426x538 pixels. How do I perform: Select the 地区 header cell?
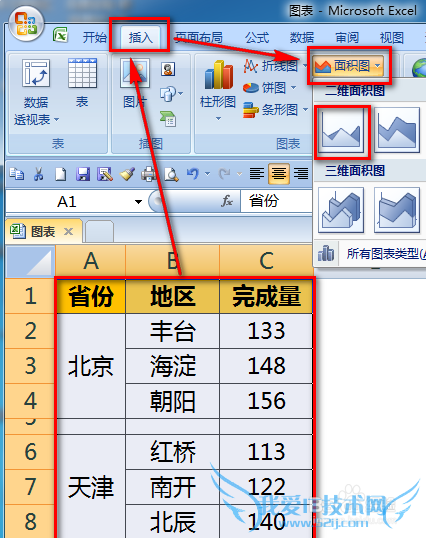coord(173,296)
